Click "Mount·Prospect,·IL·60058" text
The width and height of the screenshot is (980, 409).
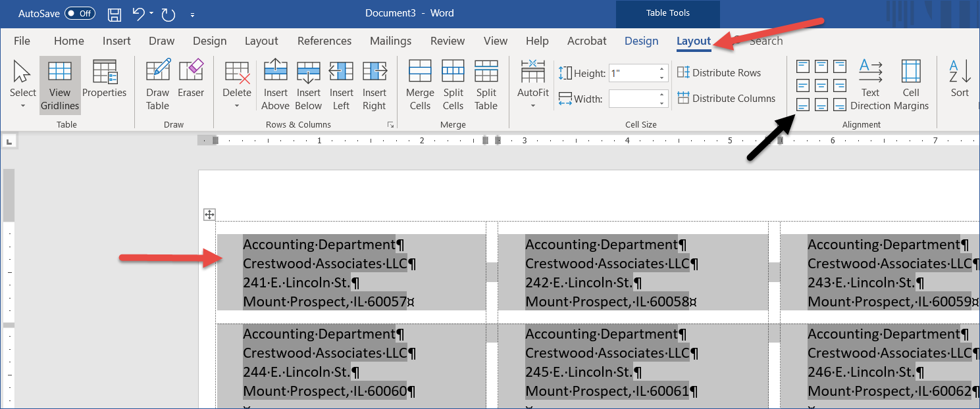(606, 302)
